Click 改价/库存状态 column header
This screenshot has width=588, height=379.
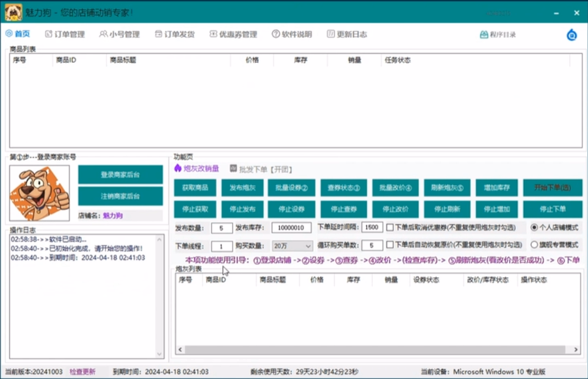coord(487,280)
